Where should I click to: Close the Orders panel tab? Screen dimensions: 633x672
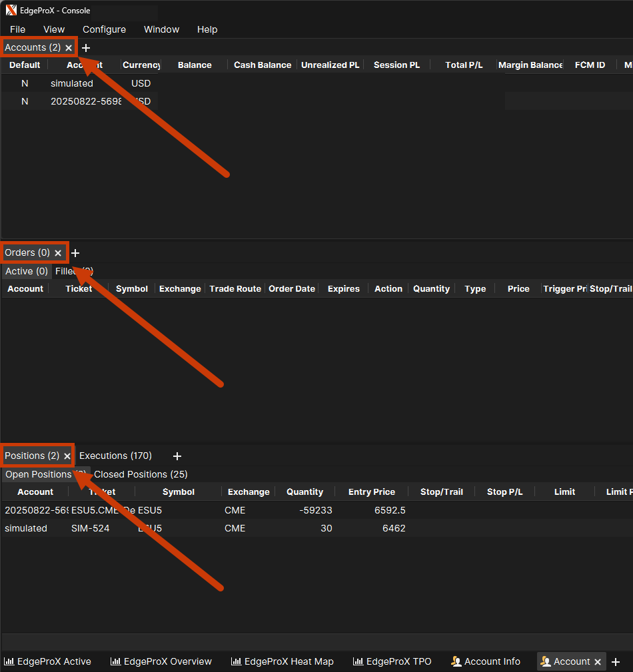58,253
